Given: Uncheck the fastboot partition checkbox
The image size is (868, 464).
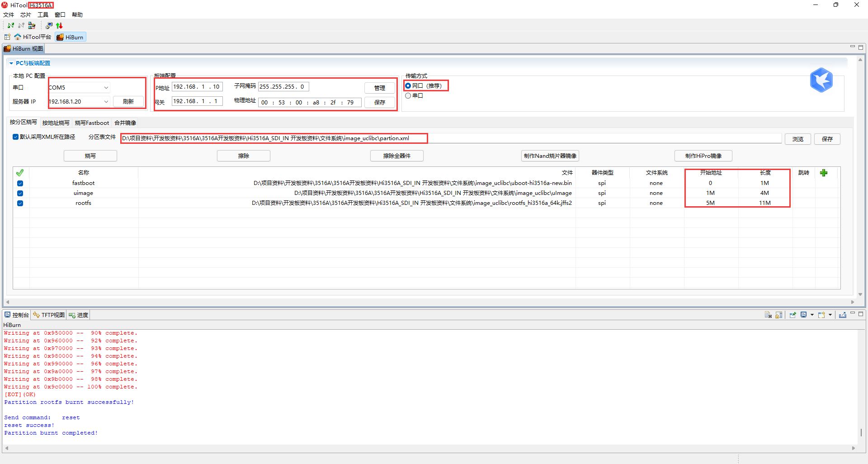Looking at the screenshot, I should pos(20,183).
